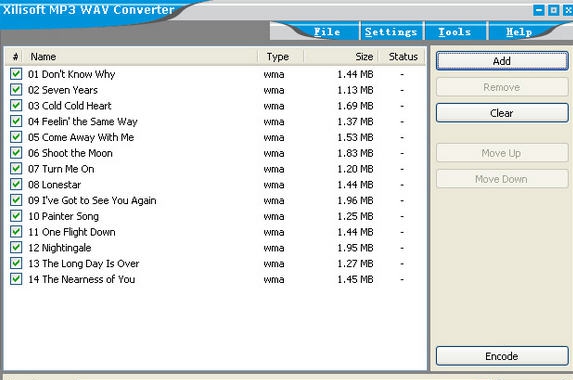The height and width of the screenshot is (380, 573).
Task: Select track name '05 Come Away With Me'
Action: click(81, 137)
